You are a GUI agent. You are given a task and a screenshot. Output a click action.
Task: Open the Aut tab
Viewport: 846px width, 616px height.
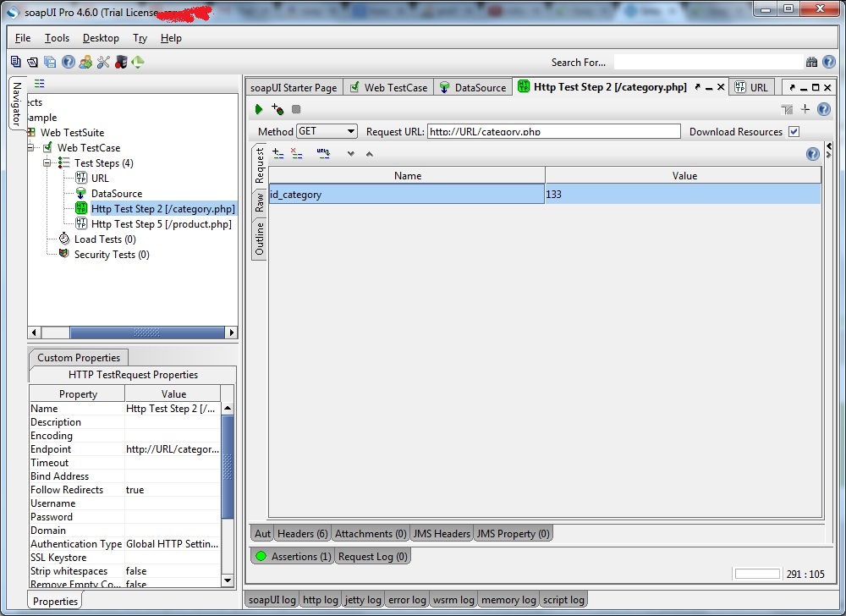[x=262, y=533]
